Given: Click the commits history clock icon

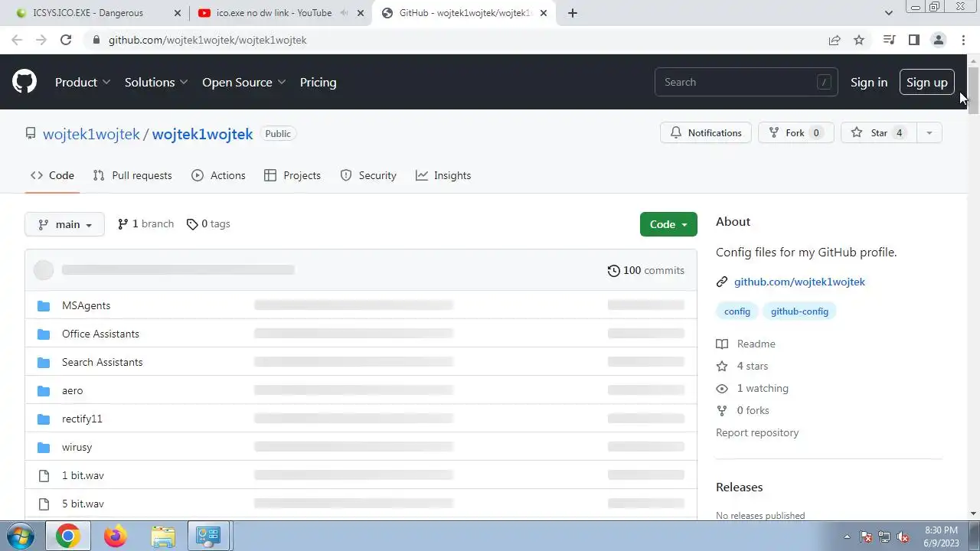Looking at the screenshot, I should point(613,270).
